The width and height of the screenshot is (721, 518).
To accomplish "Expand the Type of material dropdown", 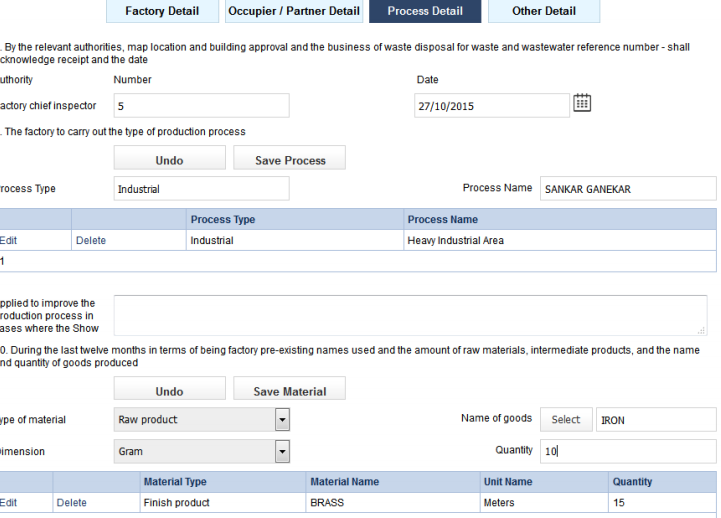I will (x=282, y=420).
